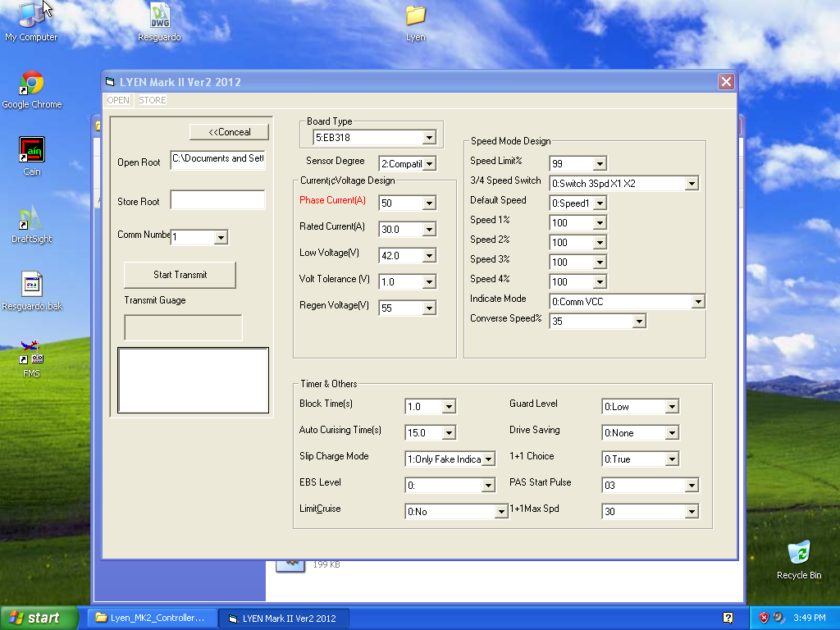
Task: Expand the Speed 2% dropdown
Action: 600,243
